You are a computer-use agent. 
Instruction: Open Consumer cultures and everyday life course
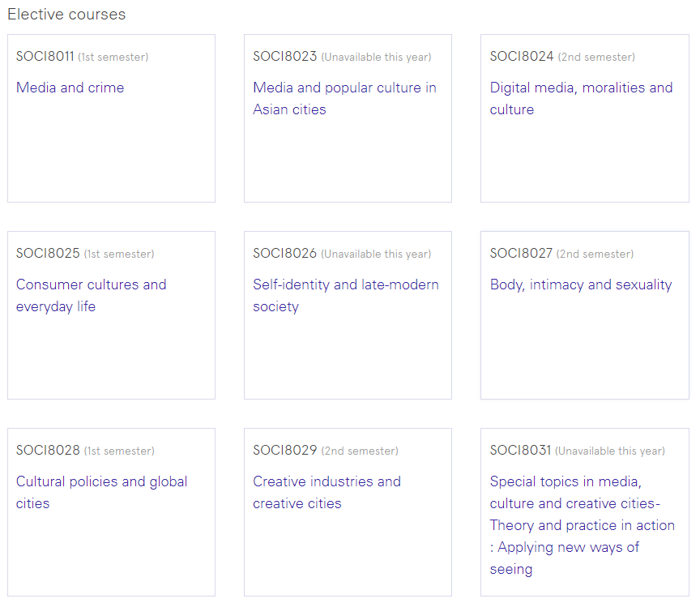tap(91, 295)
